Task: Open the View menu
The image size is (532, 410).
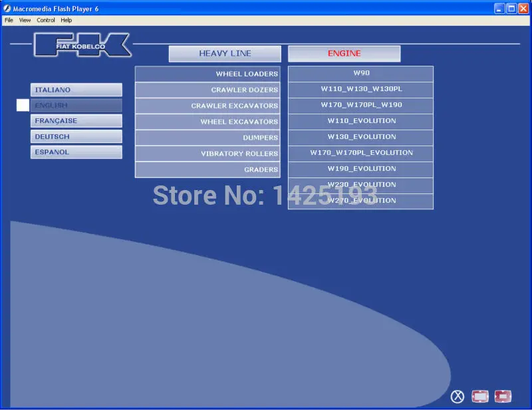Action: pos(25,20)
